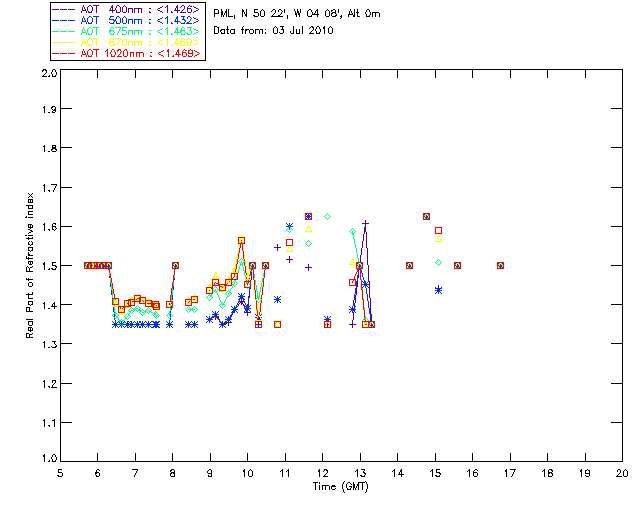Click x-axis hour label '6'
The height and width of the screenshot is (512, 640).
click(98, 473)
